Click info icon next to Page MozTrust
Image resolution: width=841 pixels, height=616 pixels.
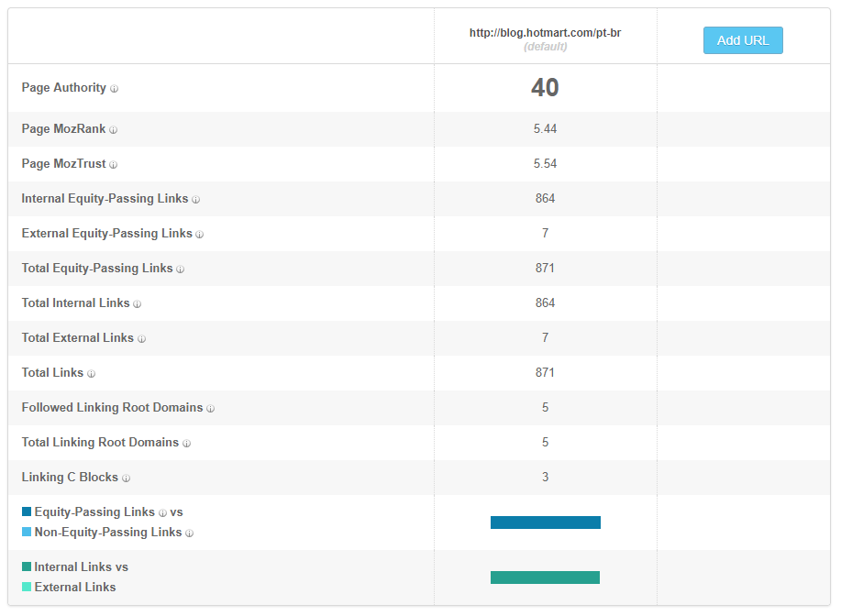(x=113, y=165)
